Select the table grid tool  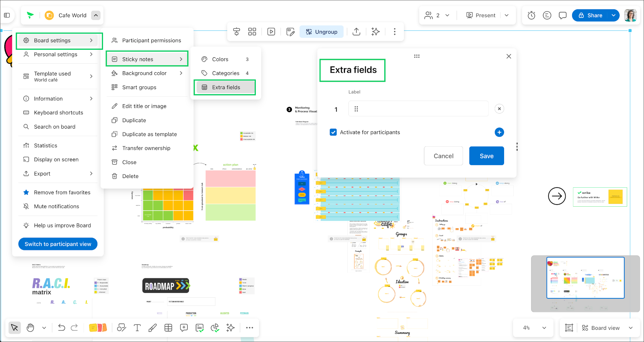pyautogui.click(x=168, y=328)
